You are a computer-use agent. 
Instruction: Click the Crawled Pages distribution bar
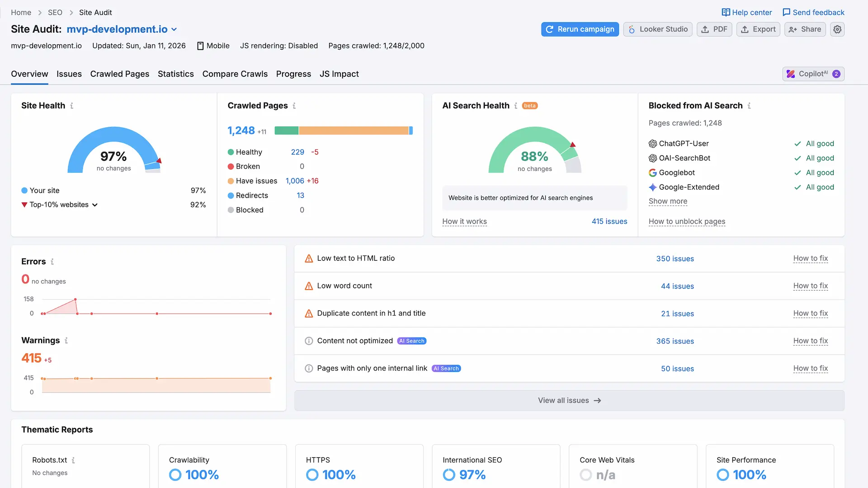pyautogui.click(x=344, y=131)
